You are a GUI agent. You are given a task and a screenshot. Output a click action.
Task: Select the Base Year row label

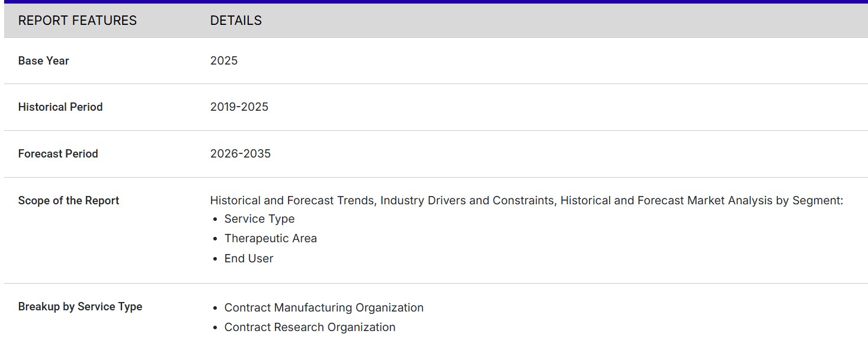[x=43, y=61]
